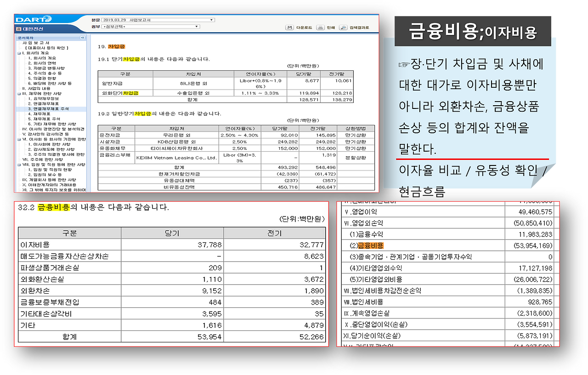The height and width of the screenshot is (375, 588).
Task: Click the print (인쇄) printer icon
Action: (x=321, y=28)
